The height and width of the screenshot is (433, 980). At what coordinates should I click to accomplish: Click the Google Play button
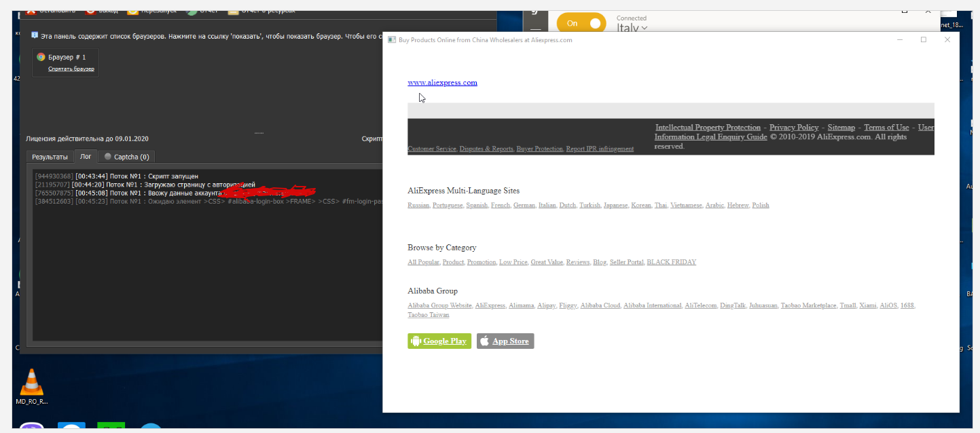click(439, 341)
